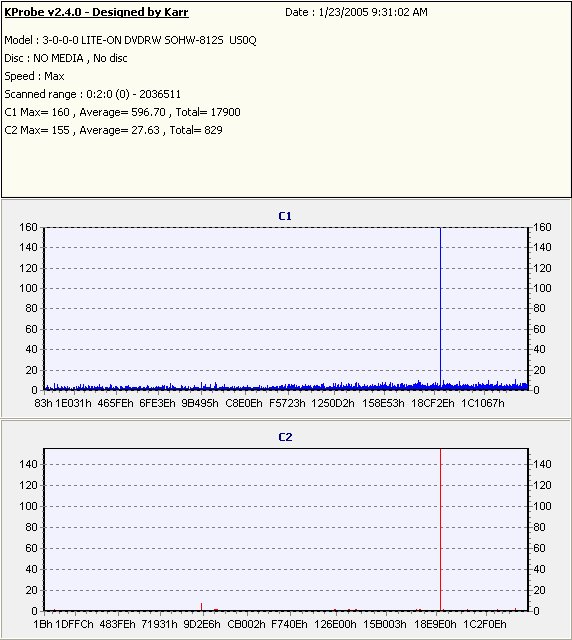
Task: Click the LITE-ON drive model line
Action: (130, 40)
